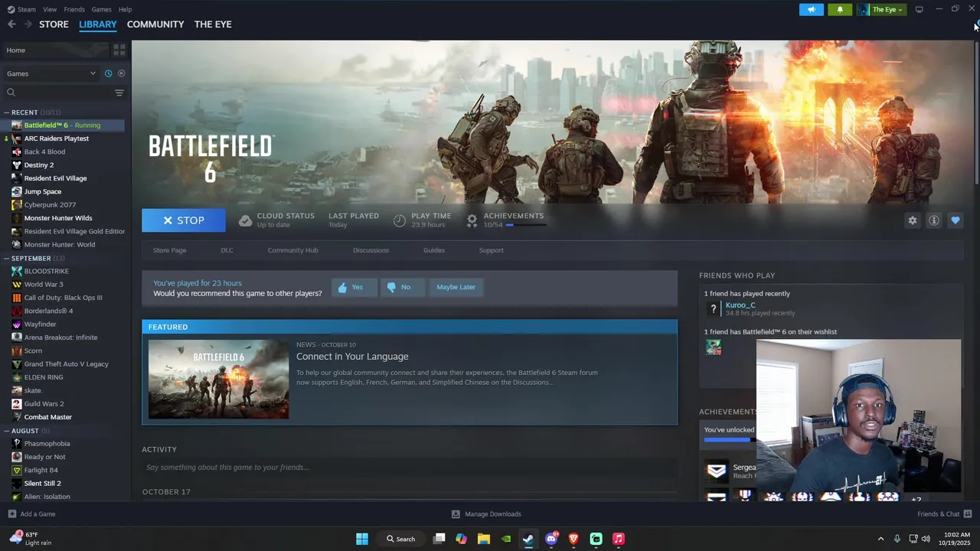
Task: Click the back navigation arrow
Action: (x=11, y=24)
